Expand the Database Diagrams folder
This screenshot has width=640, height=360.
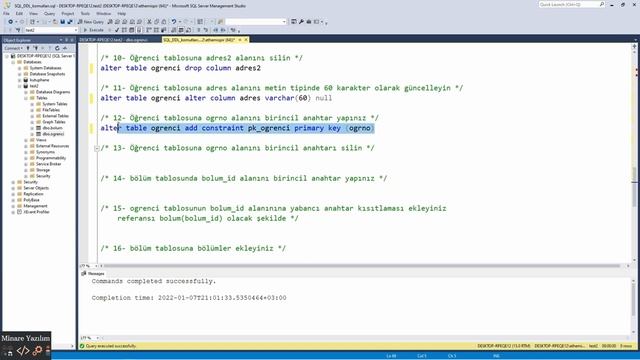(x=26, y=92)
